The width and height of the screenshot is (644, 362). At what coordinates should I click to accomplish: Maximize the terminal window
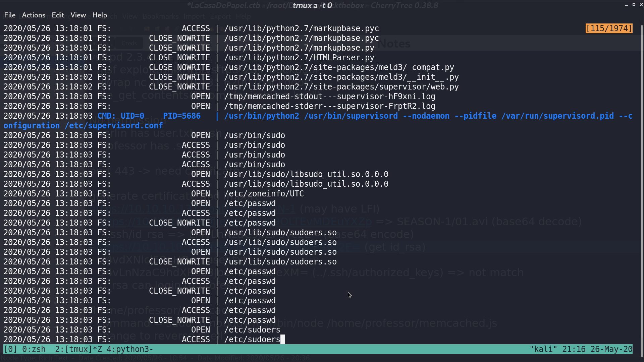tap(634, 5)
